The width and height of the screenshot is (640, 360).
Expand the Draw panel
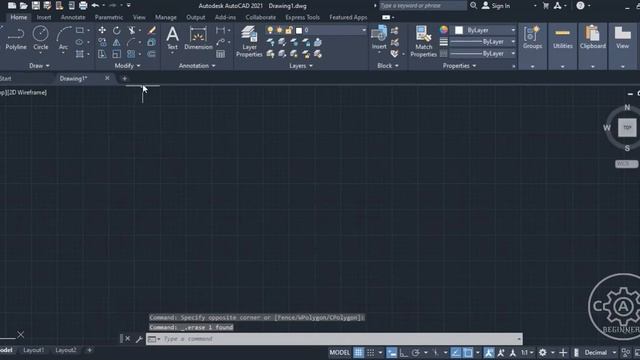pyautogui.click(x=39, y=66)
